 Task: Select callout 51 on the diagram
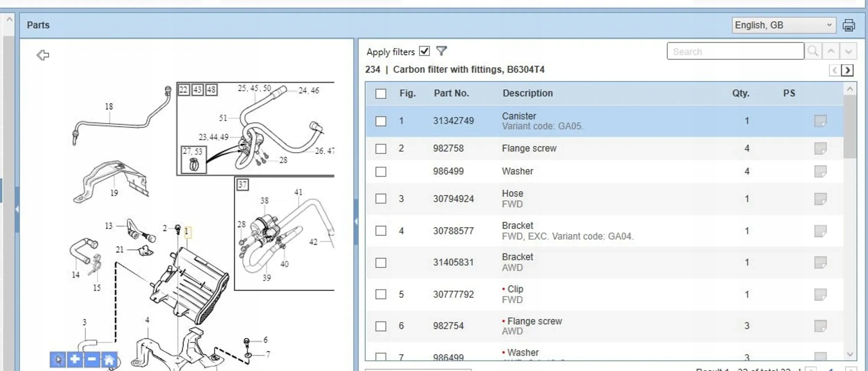click(x=223, y=118)
